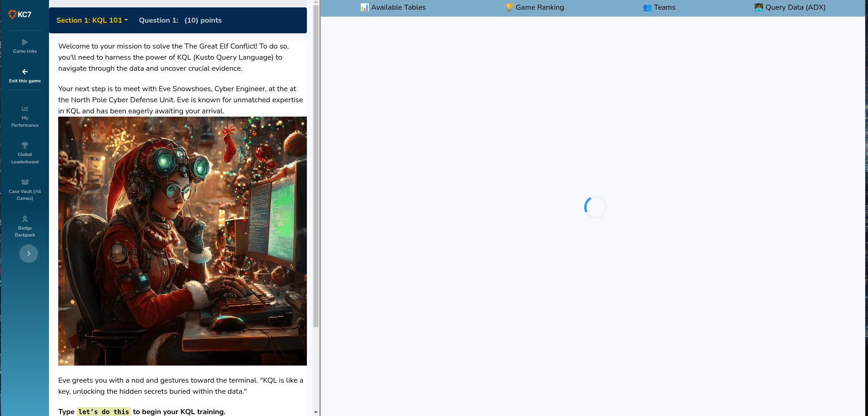Image resolution: width=868 pixels, height=416 pixels.
Task: Open My Performance chart icon
Action: [25, 108]
